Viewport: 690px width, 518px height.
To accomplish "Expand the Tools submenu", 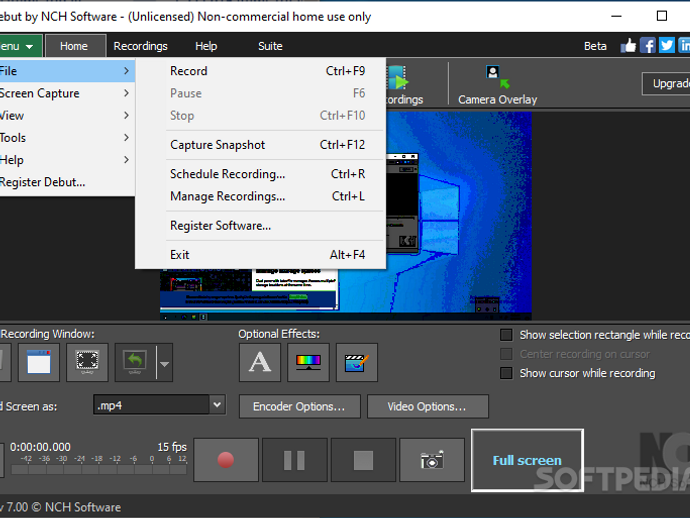I will coord(67,138).
